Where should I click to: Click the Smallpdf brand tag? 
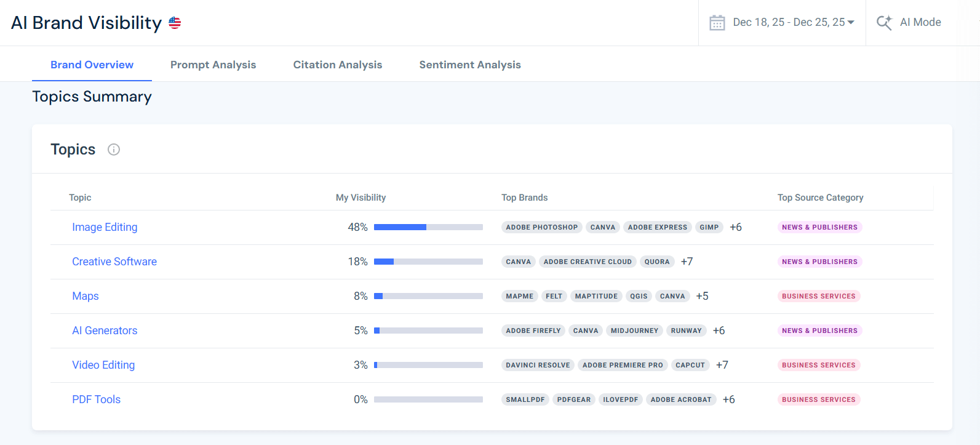tap(525, 399)
